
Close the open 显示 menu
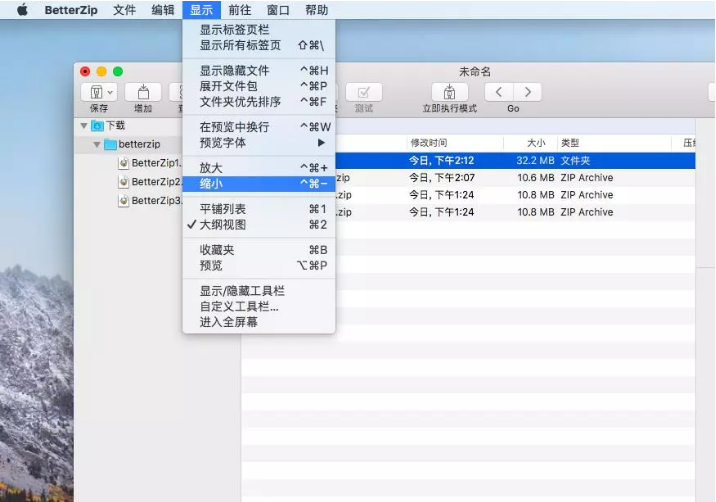coord(201,10)
